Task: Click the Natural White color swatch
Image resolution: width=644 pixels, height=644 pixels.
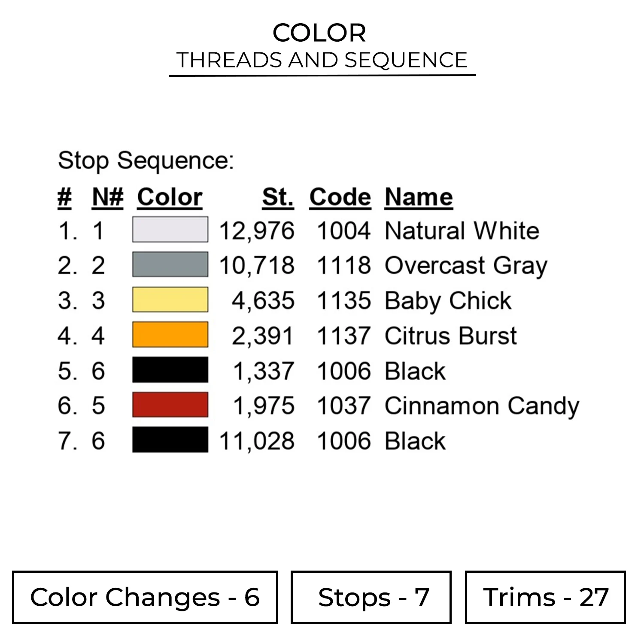Action: point(170,230)
